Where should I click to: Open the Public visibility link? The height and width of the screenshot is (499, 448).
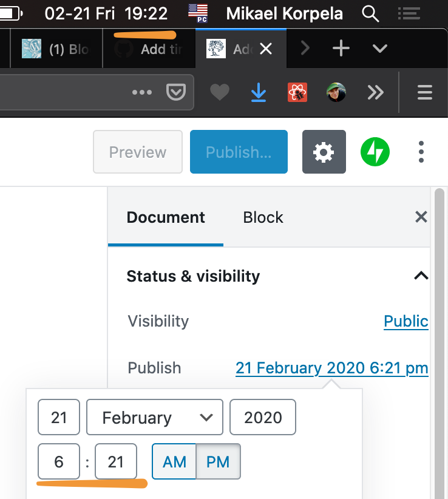405,321
